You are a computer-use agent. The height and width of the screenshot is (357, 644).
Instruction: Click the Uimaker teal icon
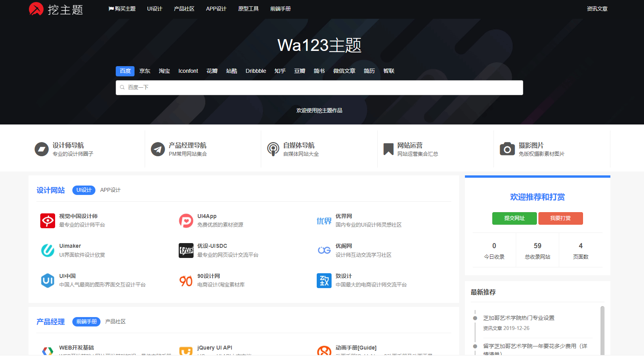(48, 251)
